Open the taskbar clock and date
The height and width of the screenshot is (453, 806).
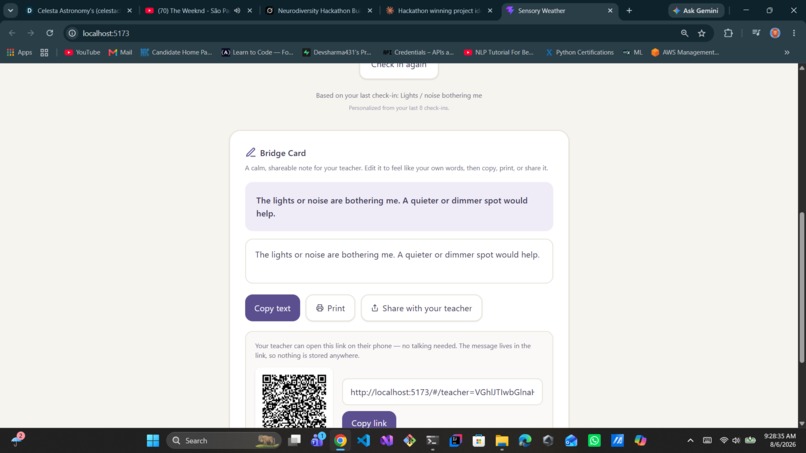[x=780, y=441]
